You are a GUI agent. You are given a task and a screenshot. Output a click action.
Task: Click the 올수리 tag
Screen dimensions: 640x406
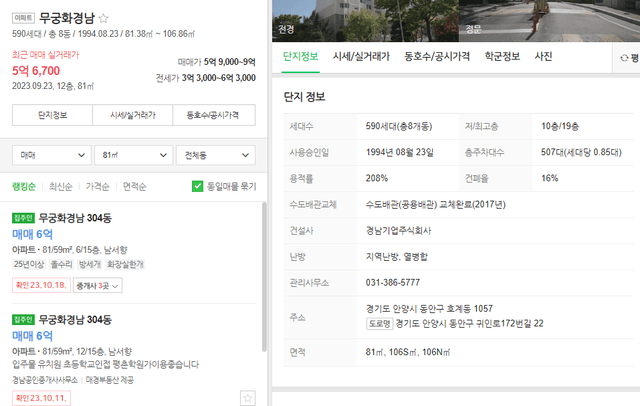tap(61, 264)
